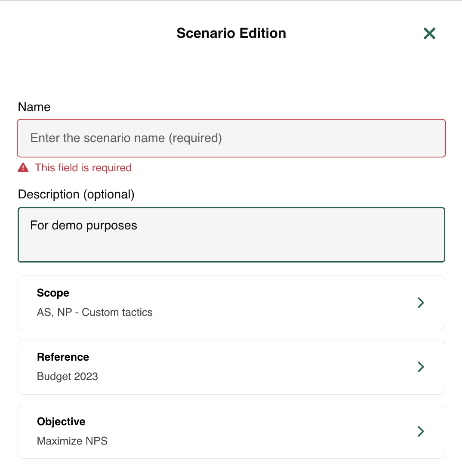This screenshot has width=462, height=476.
Task: Click the Name field label
Action: pyautogui.click(x=34, y=107)
